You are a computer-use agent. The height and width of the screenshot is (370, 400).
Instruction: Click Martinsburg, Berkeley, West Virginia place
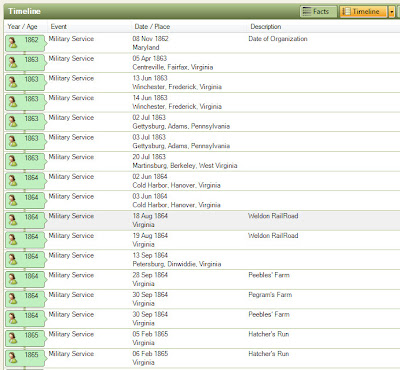[185, 166]
